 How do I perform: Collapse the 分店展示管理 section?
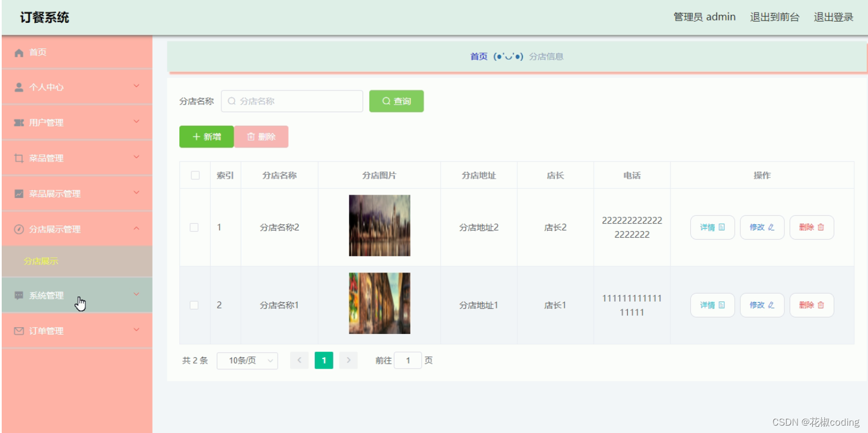click(x=136, y=229)
